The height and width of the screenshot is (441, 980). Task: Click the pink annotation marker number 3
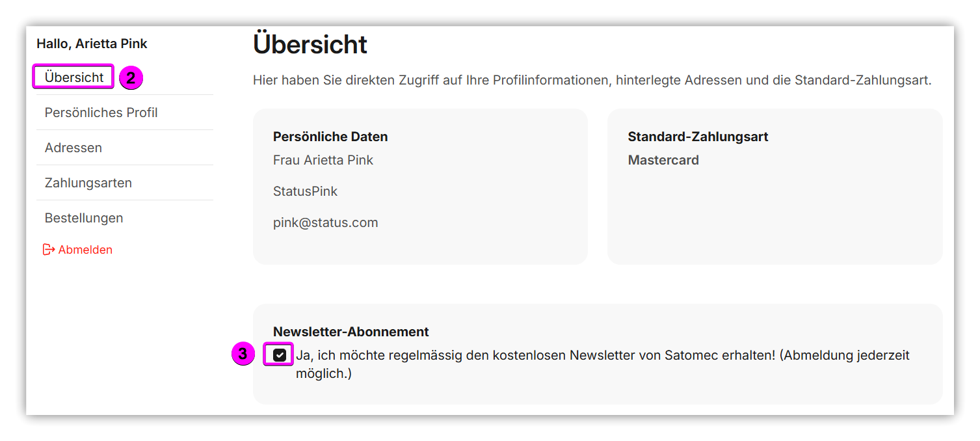coord(243,354)
